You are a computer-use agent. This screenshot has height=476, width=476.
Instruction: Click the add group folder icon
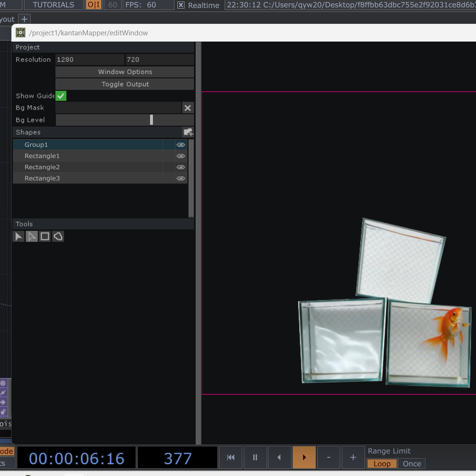188,132
